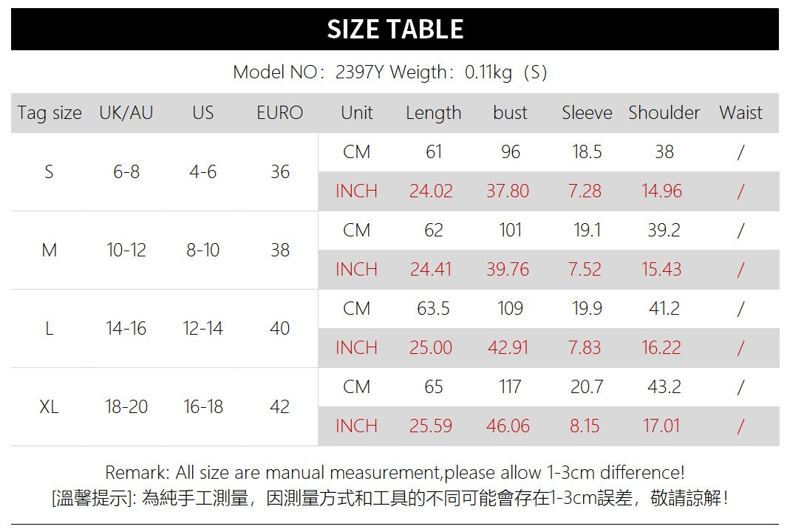Select EURO size 42 cell
The height and width of the screenshot is (532, 790).
tap(279, 406)
